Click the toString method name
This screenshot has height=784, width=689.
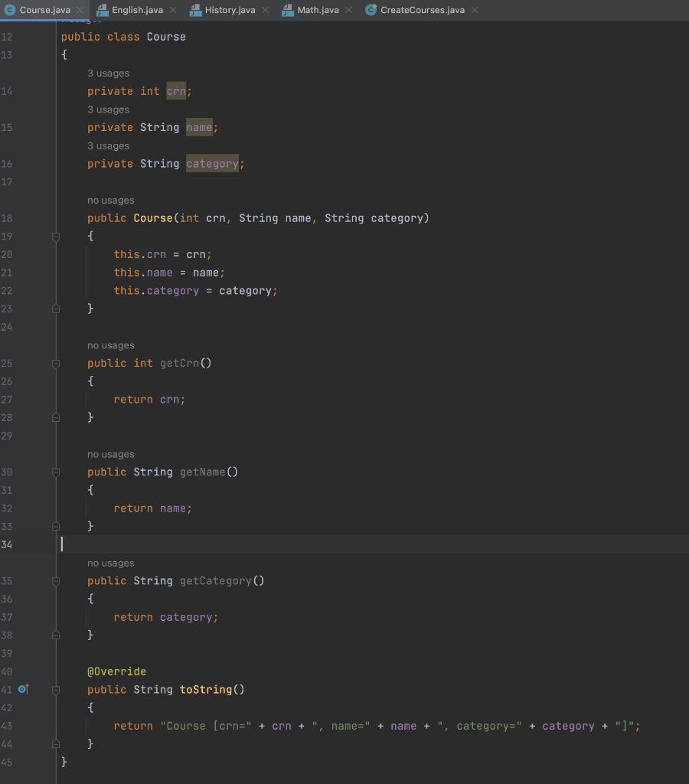[x=206, y=690]
